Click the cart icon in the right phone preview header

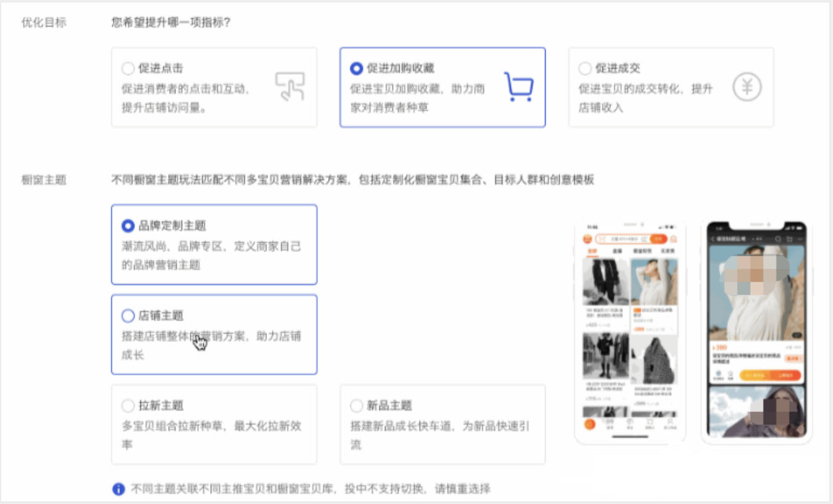[x=790, y=239]
